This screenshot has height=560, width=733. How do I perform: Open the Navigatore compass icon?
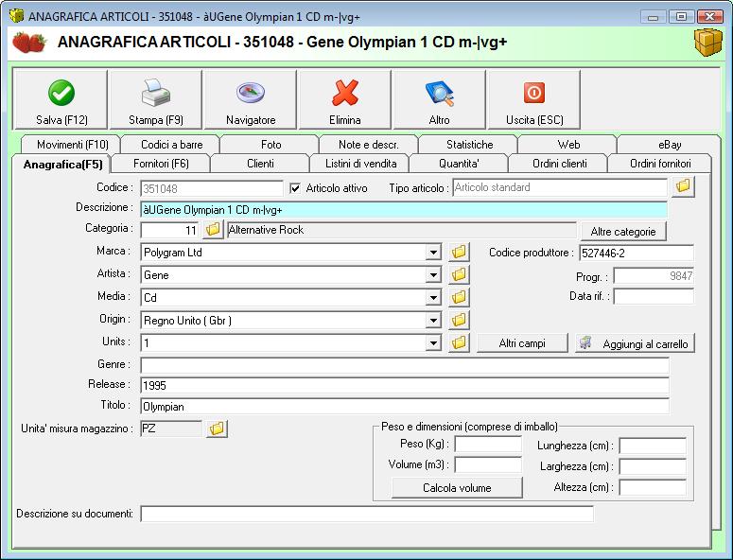[x=251, y=93]
